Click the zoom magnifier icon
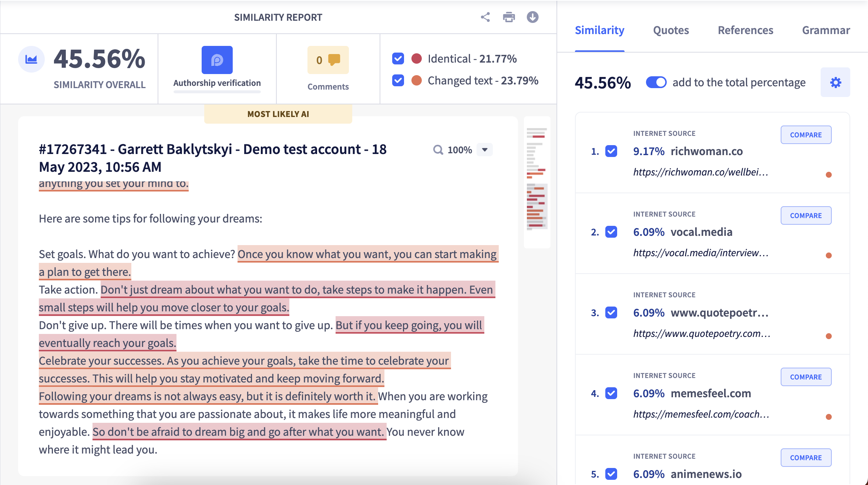 [438, 150]
